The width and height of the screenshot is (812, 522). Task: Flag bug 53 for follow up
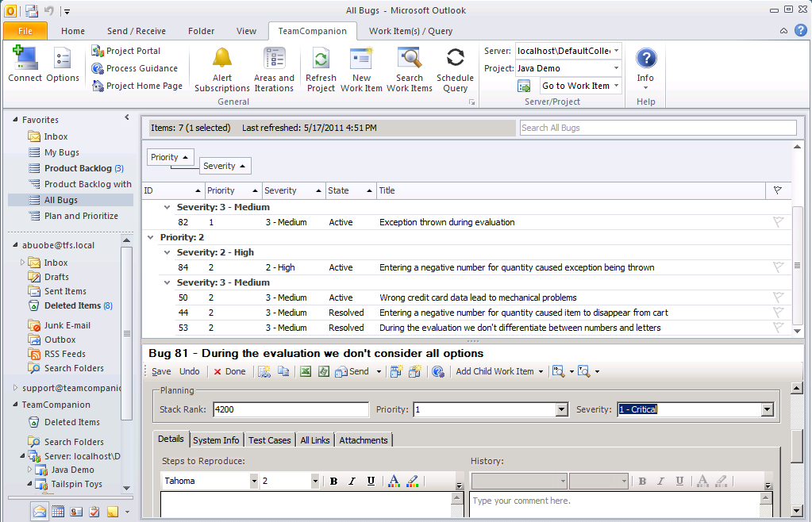(x=778, y=327)
